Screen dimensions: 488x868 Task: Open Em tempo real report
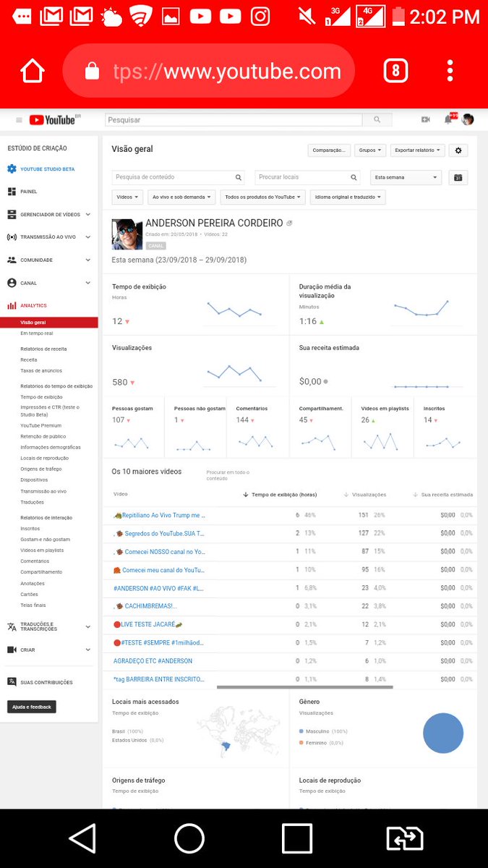pos(36,333)
